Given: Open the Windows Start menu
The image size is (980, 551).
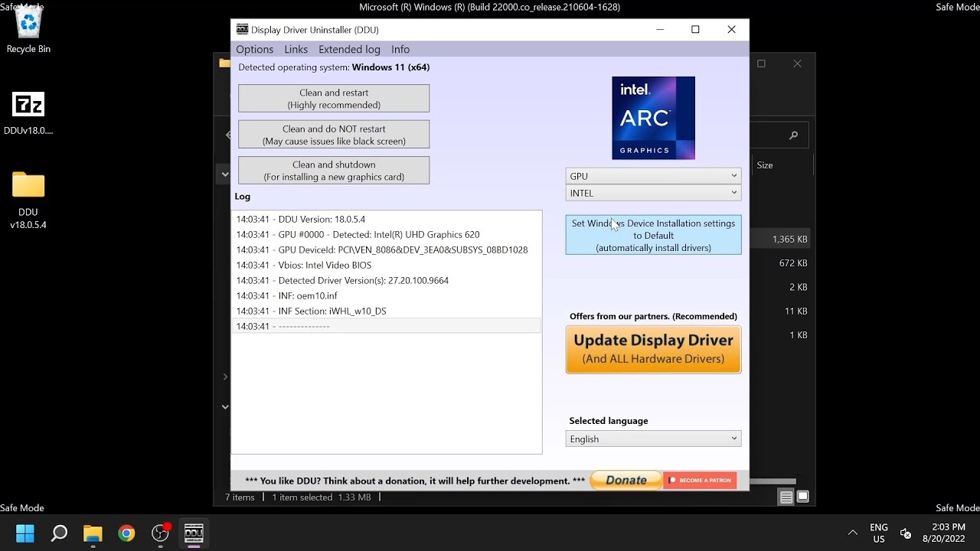Looking at the screenshot, I should coord(25,533).
